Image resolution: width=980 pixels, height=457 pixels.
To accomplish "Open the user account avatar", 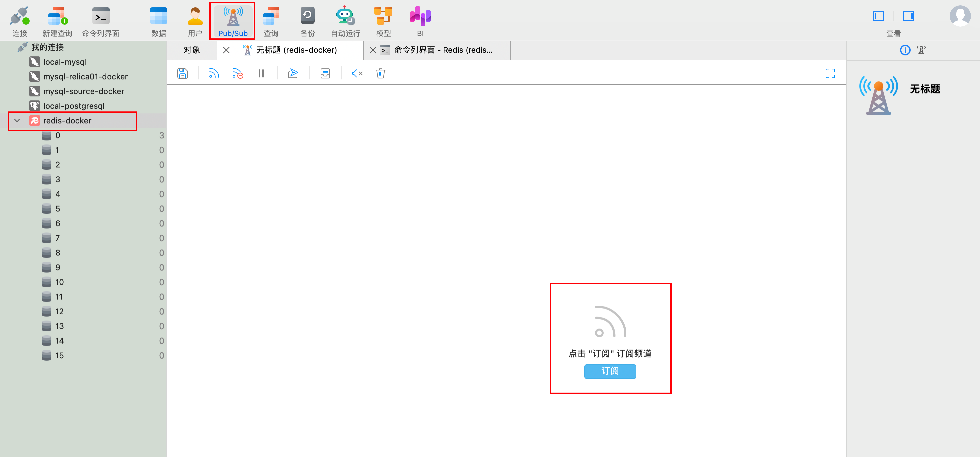I will (960, 16).
